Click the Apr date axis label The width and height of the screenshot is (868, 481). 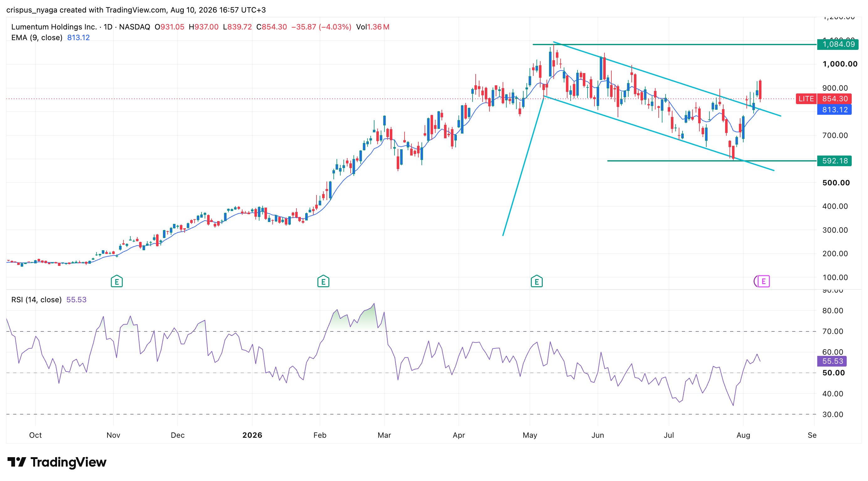[x=458, y=435]
